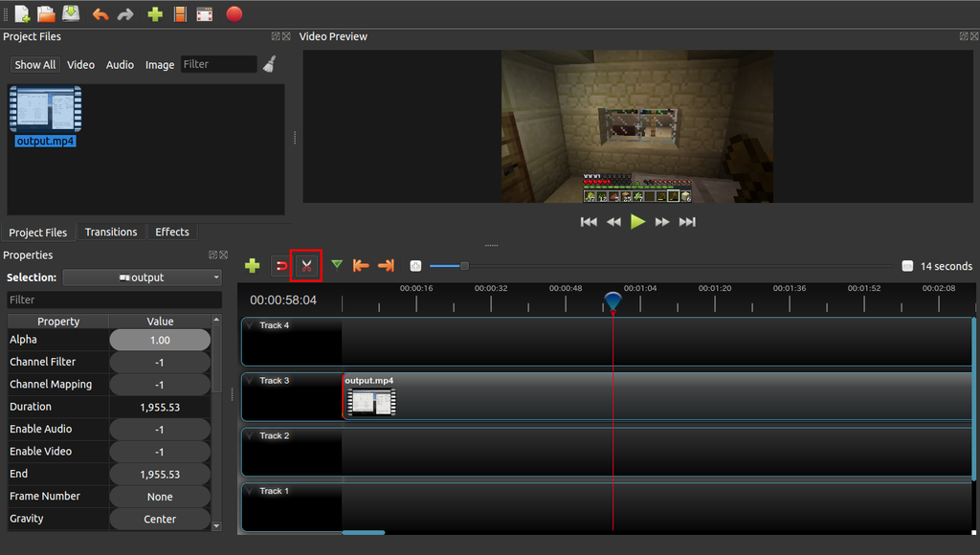
Task: Select the output.mp4 clip on Track 3
Action: [x=657, y=397]
